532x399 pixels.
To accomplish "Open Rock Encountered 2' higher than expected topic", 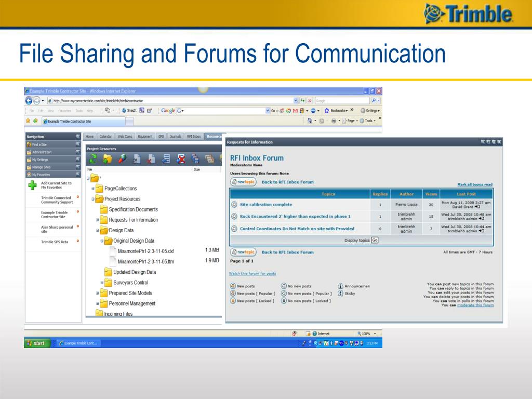I will click(x=295, y=217).
